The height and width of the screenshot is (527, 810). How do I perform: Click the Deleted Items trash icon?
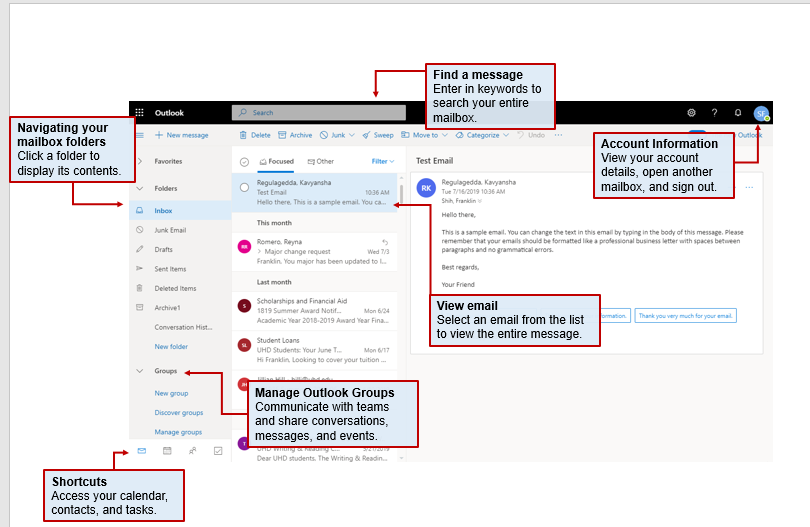point(139,288)
